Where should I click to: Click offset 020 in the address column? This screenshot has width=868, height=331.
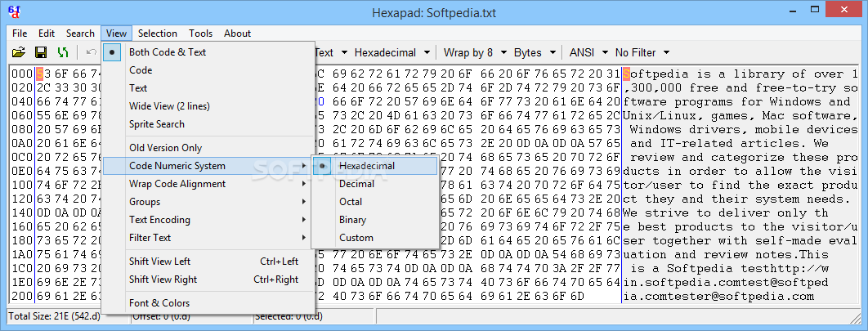coord(21,87)
